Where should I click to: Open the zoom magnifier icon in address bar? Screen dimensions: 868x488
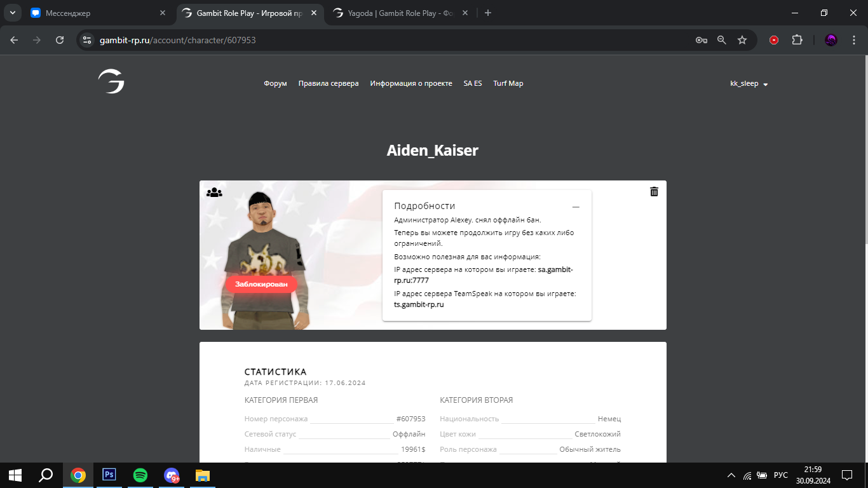(721, 40)
